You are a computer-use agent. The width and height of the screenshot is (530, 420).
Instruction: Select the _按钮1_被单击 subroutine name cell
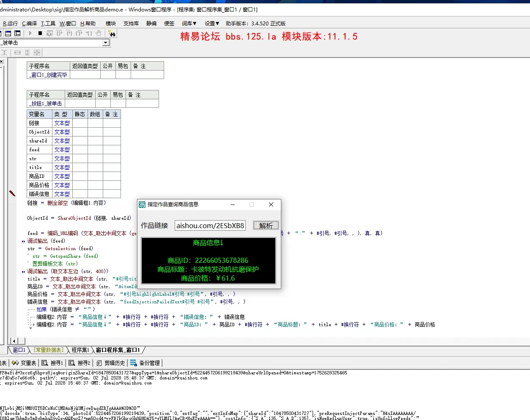click(x=46, y=104)
